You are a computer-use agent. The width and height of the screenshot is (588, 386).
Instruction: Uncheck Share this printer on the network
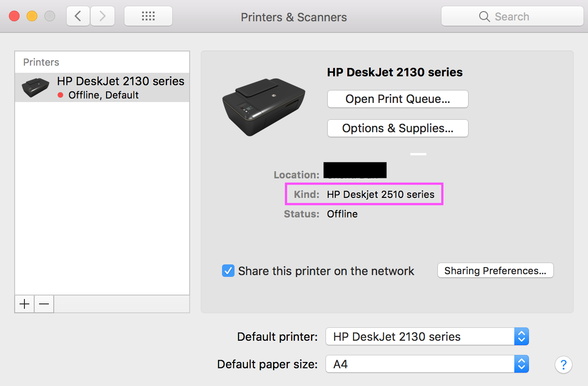pos(228,271)
